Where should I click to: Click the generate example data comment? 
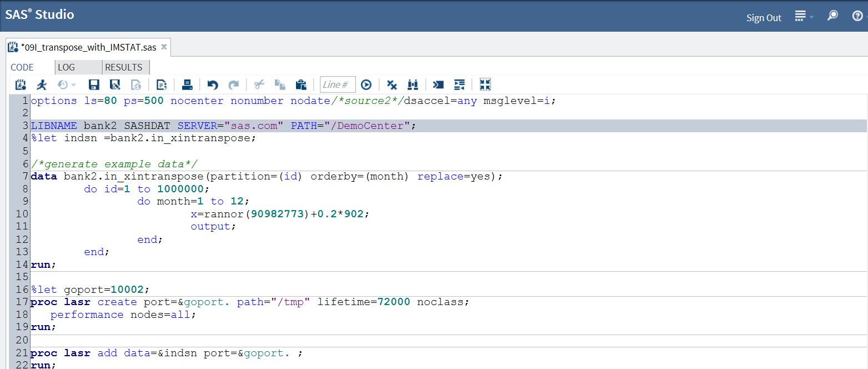(x=114, y=164)
